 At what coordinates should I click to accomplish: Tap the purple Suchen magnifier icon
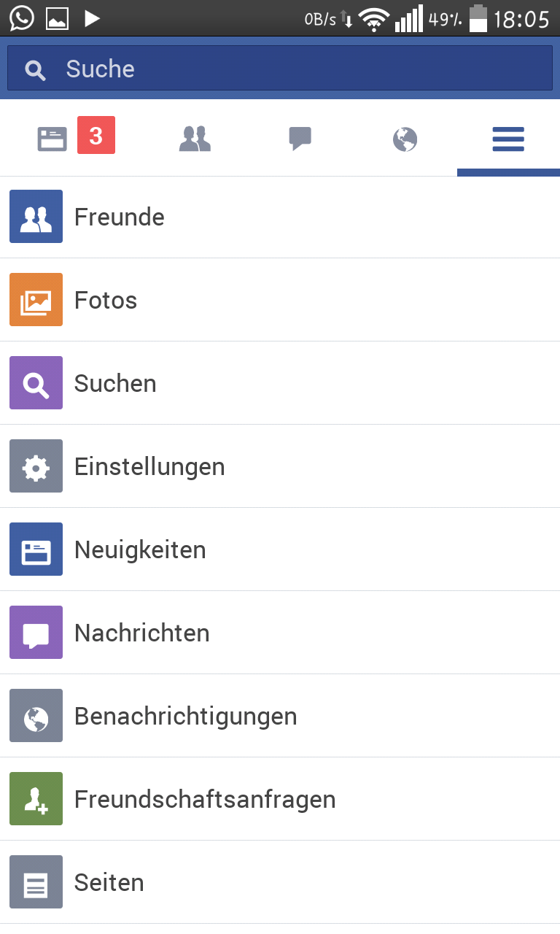coord(36,383)
